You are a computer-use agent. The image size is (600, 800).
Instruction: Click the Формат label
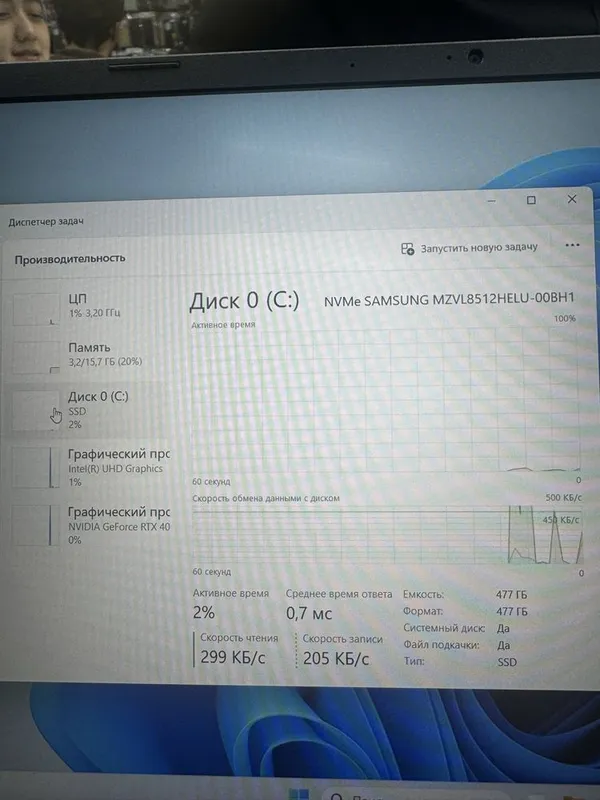coord(423,611)
